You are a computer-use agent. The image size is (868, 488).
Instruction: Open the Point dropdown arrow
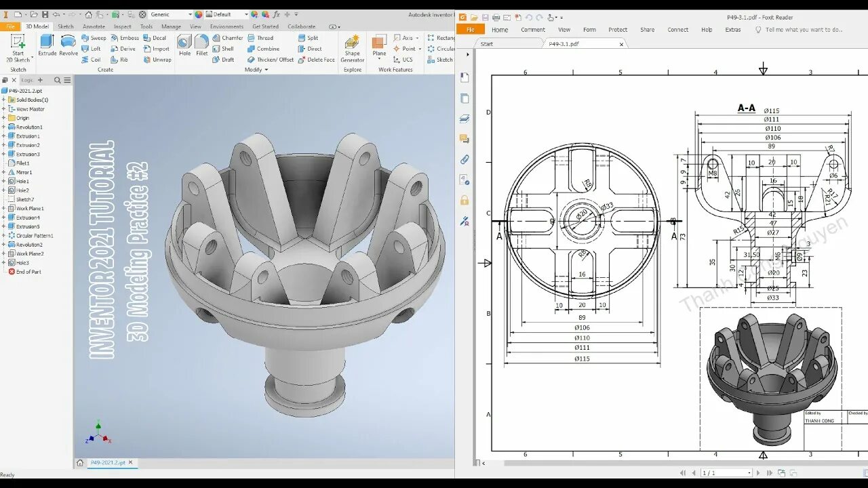click(x=420, y=49)
